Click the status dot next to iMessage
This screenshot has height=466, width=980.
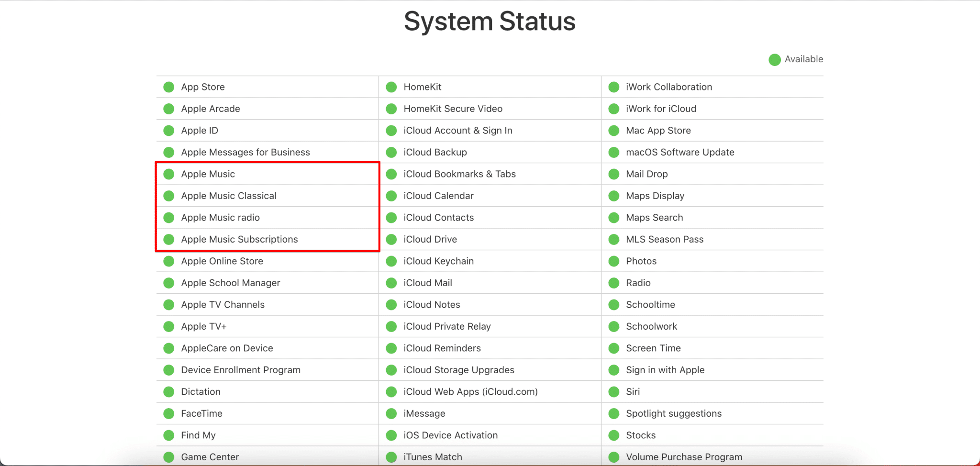tap(391, 413)
